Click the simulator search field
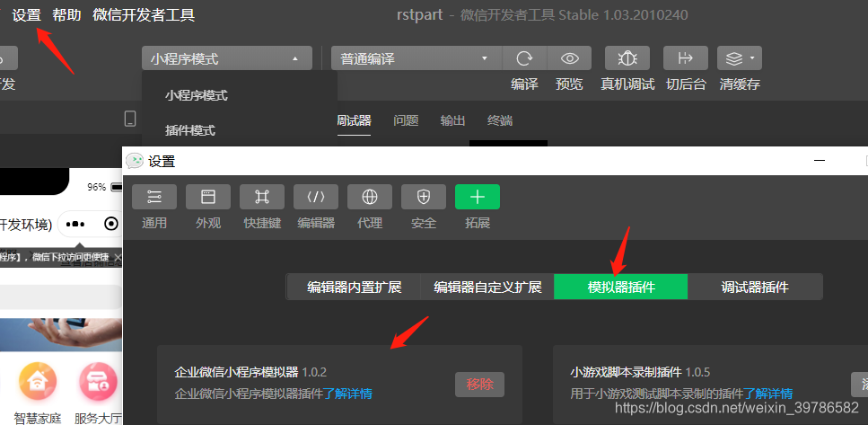 click(x=61, y=297)
